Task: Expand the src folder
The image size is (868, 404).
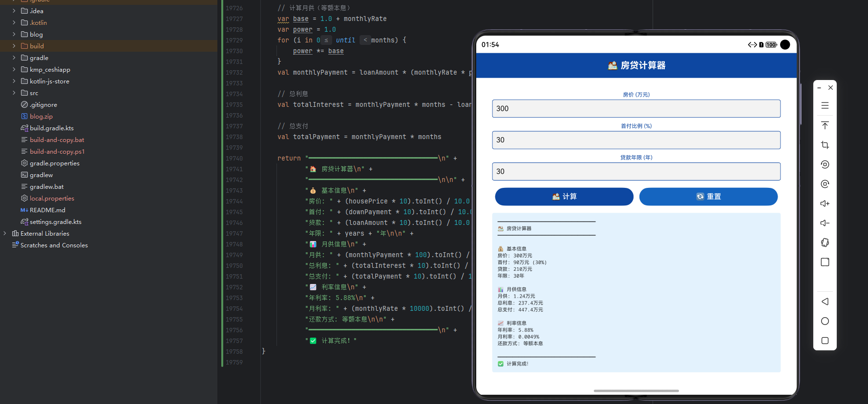Action: [14, 93]
